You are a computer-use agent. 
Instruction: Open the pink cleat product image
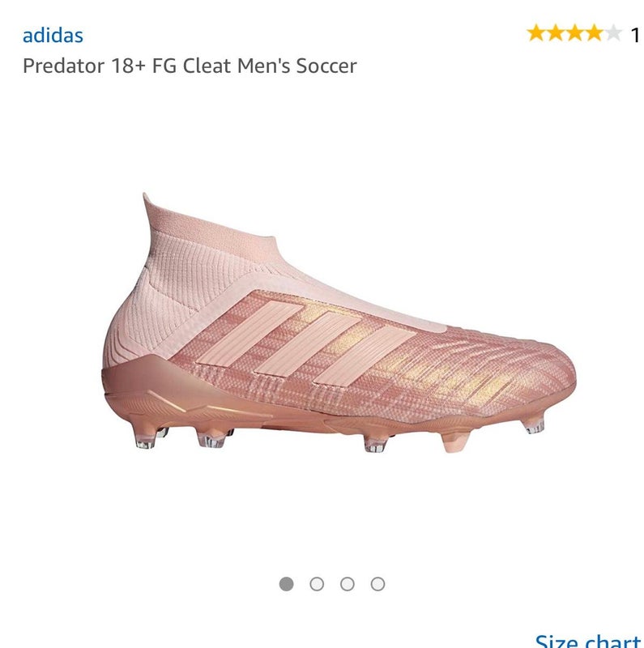339,324
